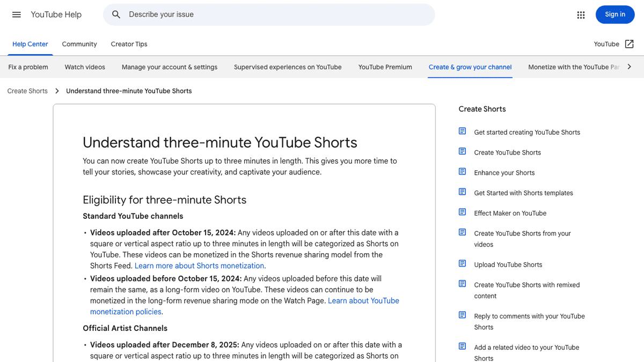644x362 pixels.
Task: Open Create YouTube Shorts with remixed content article
Action: click(526, 291)
